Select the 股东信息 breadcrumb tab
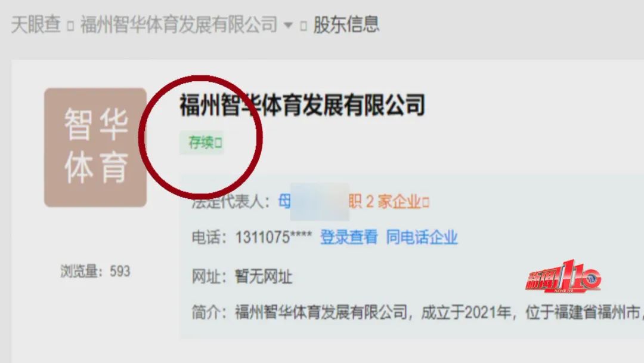This screenshot has height=363, width=644. point(346,24)
